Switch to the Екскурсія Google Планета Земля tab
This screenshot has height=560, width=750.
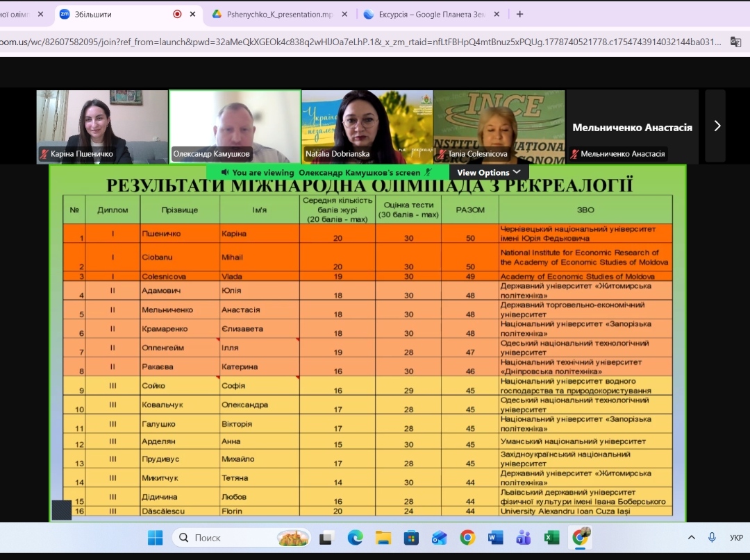432,15
